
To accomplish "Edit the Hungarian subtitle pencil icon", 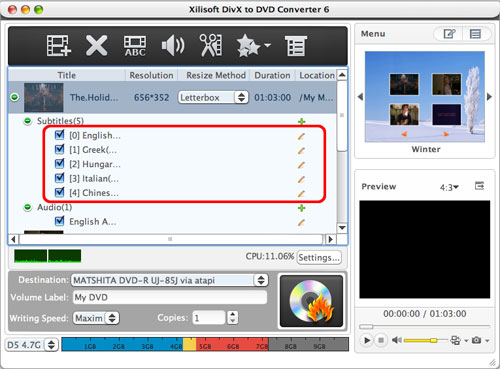I will [301, 165].
